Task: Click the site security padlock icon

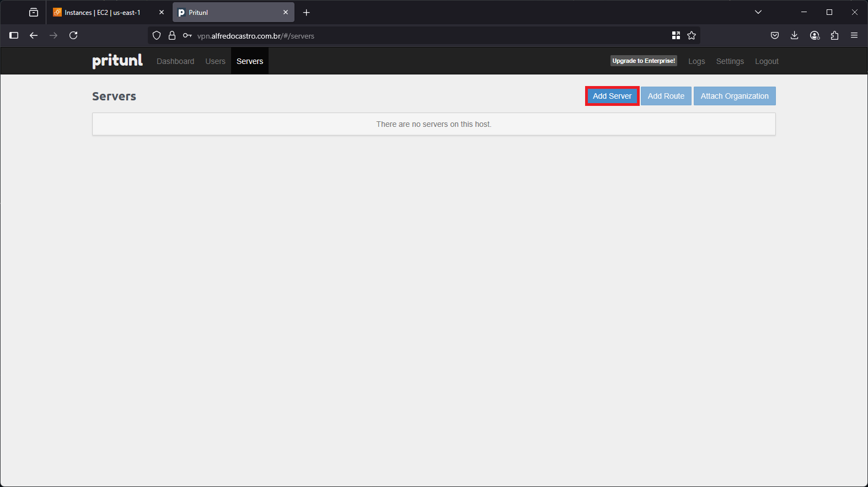Action: [x=172, y=35]
